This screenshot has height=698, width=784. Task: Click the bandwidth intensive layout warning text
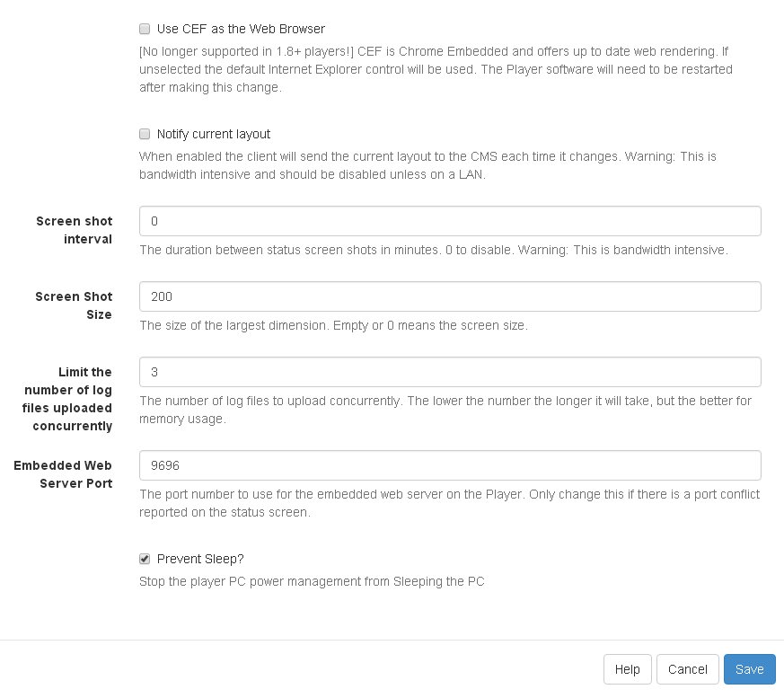[x=427, y=165]
